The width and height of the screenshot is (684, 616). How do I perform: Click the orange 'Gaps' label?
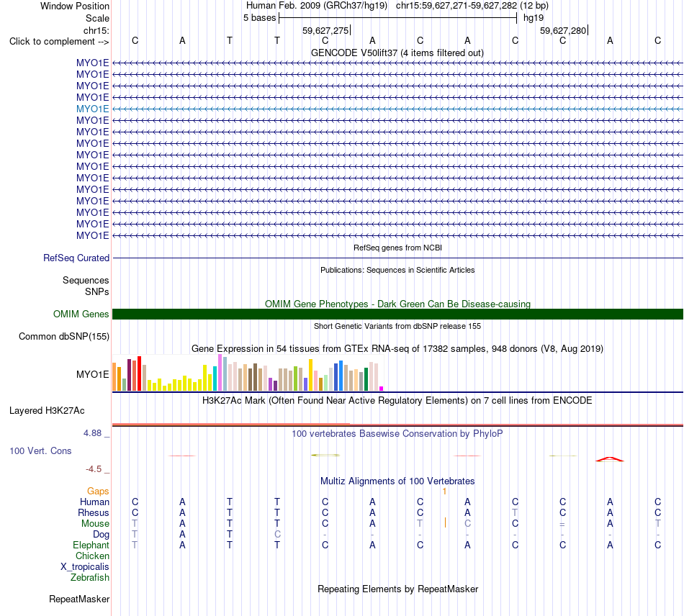coord(98,492)
